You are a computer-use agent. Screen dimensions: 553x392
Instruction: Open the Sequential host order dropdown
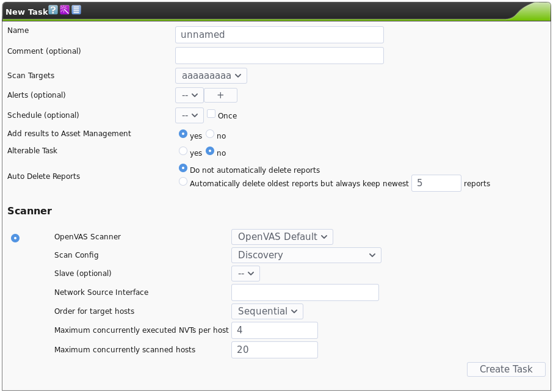pyautogui.click(x=267, y=311)
